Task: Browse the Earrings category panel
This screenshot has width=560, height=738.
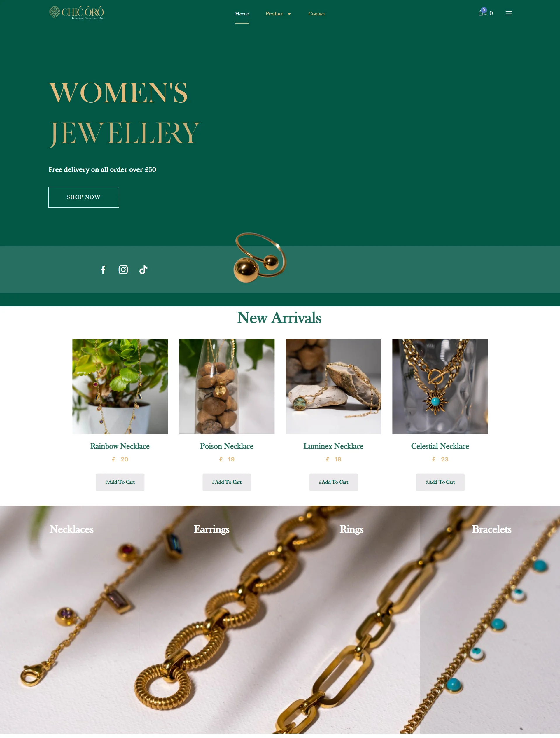Action: (x=210, y=619)
